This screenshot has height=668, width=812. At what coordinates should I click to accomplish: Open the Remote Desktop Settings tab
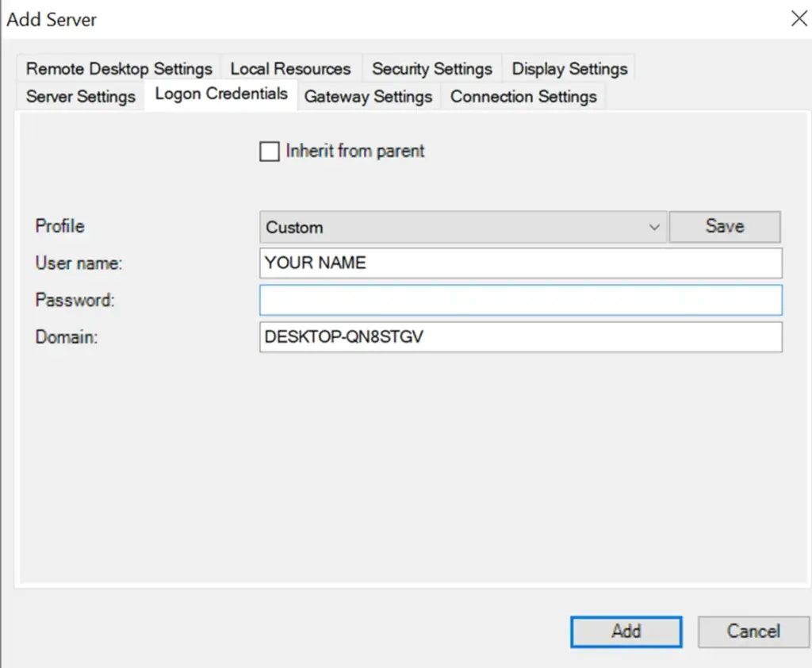117,68
